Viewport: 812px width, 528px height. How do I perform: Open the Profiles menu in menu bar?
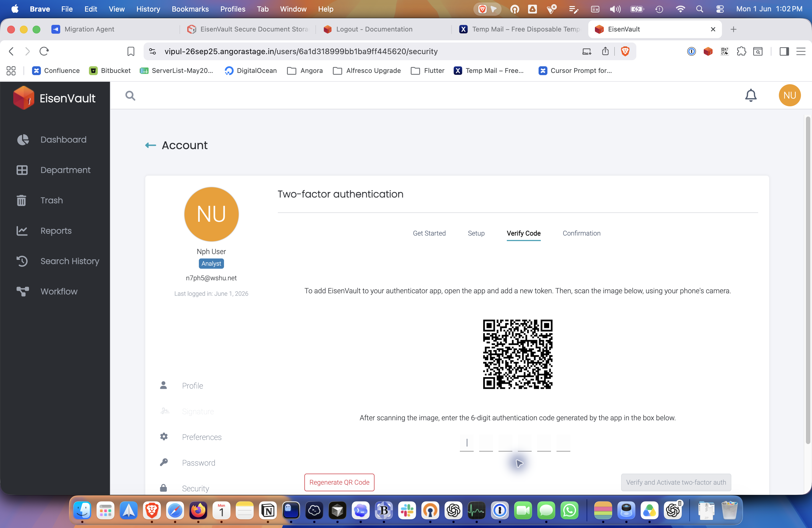click(x=233, y=9)
